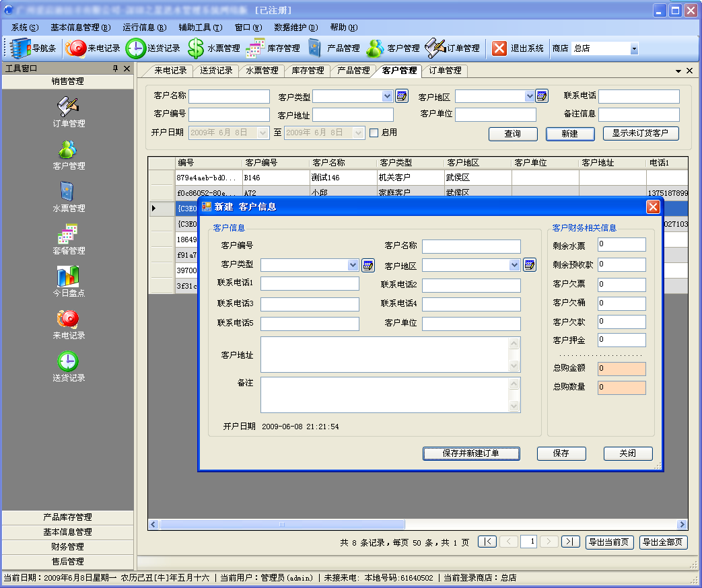Select 今日盘点 icon in the left sidebar
Screen dimensions: 702x588
click(x=68, y=282)
